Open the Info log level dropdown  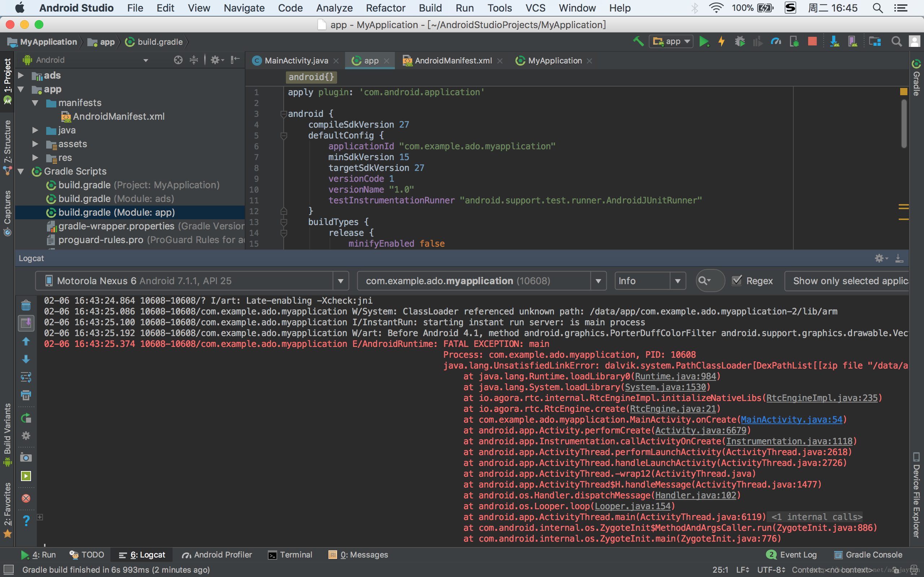tap(677, 281)
